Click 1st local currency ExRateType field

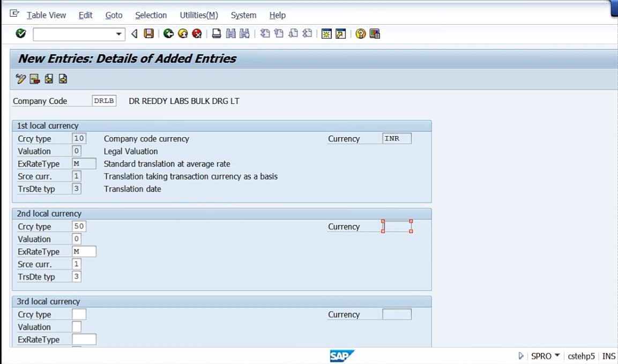pos(84,164)
